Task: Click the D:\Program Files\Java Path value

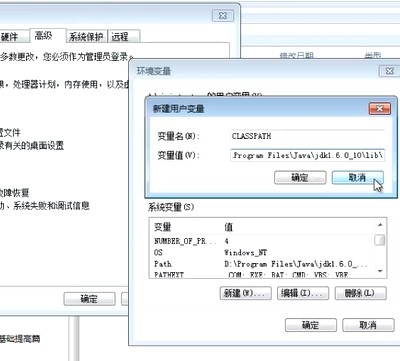Action: (296, 264)
